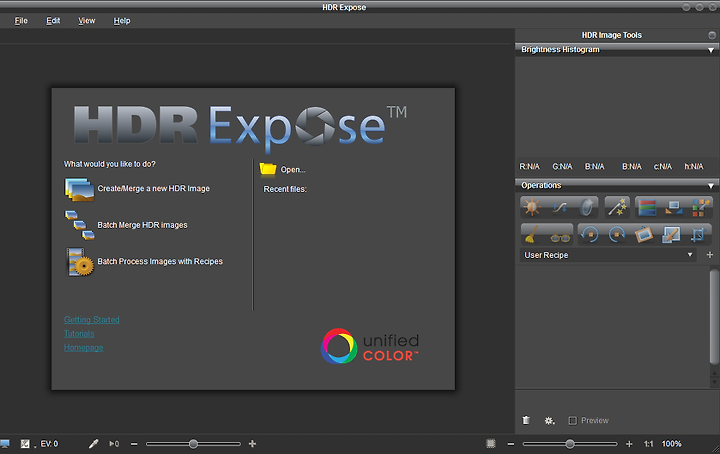Click the Batch Process gear-film icon
Image resolution: width=720 pixels, height=454 pixels.
click(x=80, y=262)
